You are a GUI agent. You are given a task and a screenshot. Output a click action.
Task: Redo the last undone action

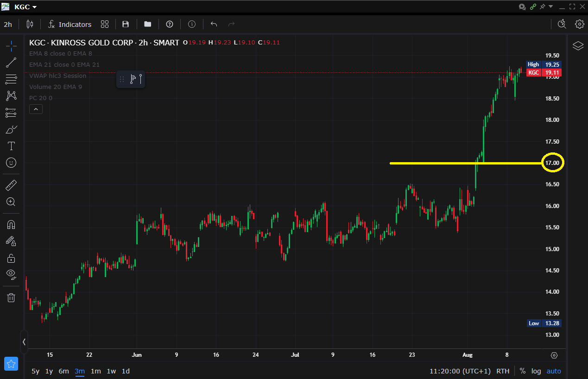click(232, 24)
